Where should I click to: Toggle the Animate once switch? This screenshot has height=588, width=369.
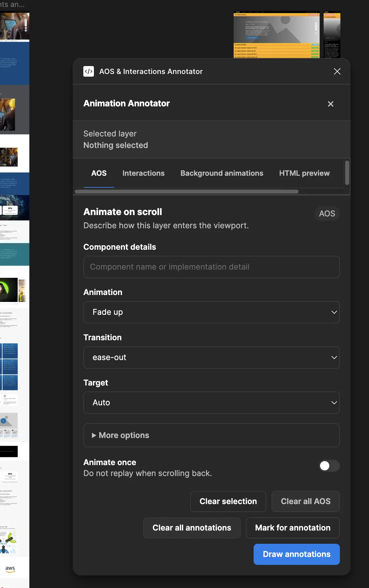point(329,466)
